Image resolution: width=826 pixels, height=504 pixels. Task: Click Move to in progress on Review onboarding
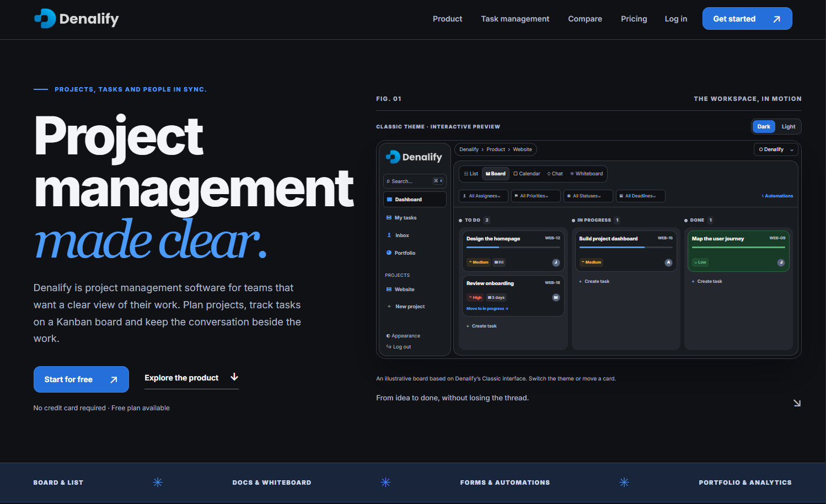[487, 309]
